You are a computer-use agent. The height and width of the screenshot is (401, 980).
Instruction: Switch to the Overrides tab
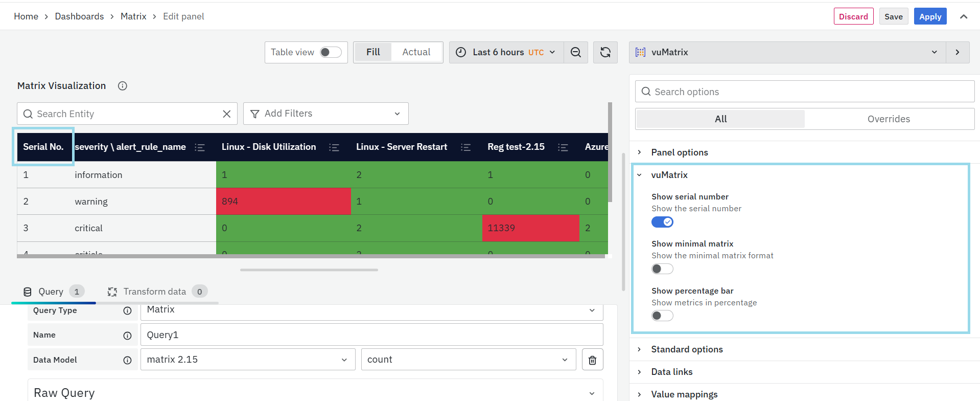pyautogui.click(x=889, y=119)
